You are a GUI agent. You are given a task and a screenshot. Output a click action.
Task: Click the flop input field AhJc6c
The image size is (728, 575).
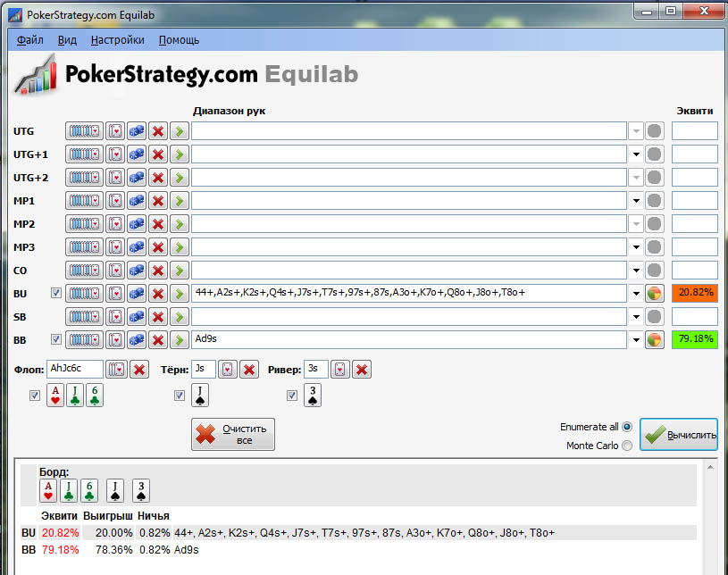coord(75,370)
